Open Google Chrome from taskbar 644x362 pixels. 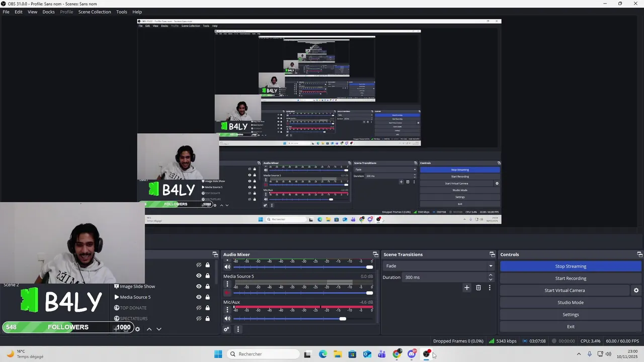[x=397, y=354]
